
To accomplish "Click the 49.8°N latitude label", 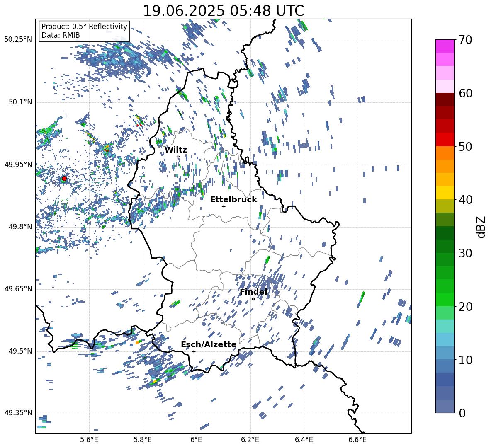I will tap(20, 227).
